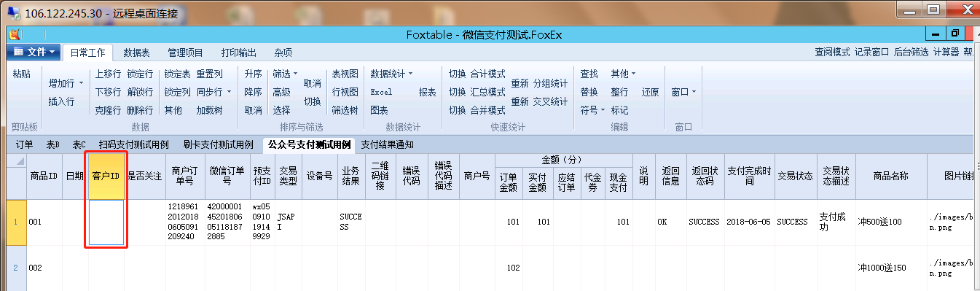Toggle 查阅模式 at the top right
The image size is (980, 291).
coord(832,53)
